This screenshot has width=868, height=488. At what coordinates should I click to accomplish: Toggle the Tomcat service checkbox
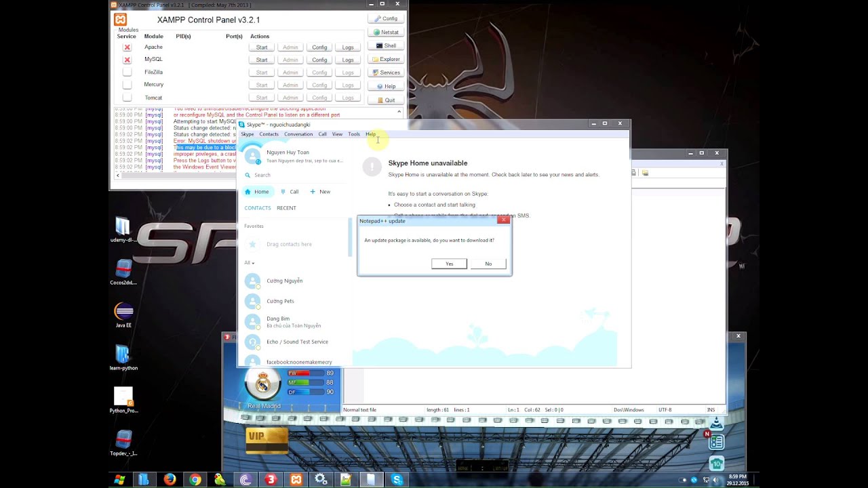tap(127, 98)
